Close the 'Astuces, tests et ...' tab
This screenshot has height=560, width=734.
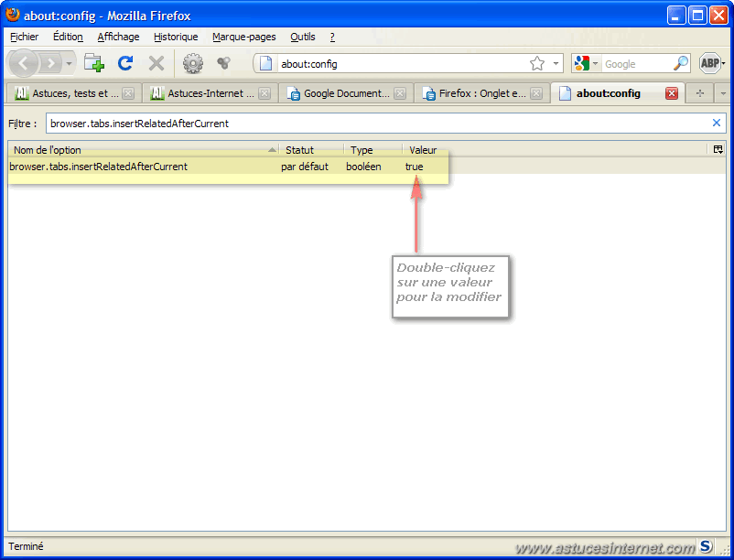(128, 93)
